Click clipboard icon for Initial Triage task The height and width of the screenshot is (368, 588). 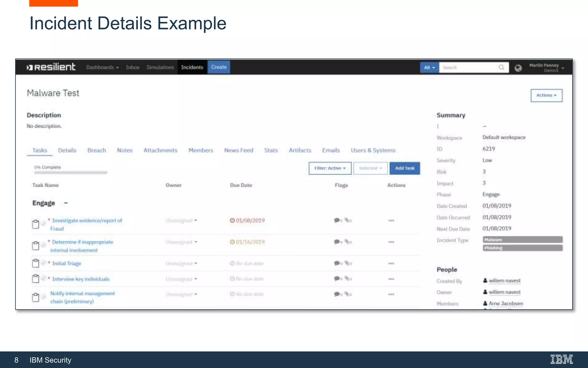click(35, 263)
